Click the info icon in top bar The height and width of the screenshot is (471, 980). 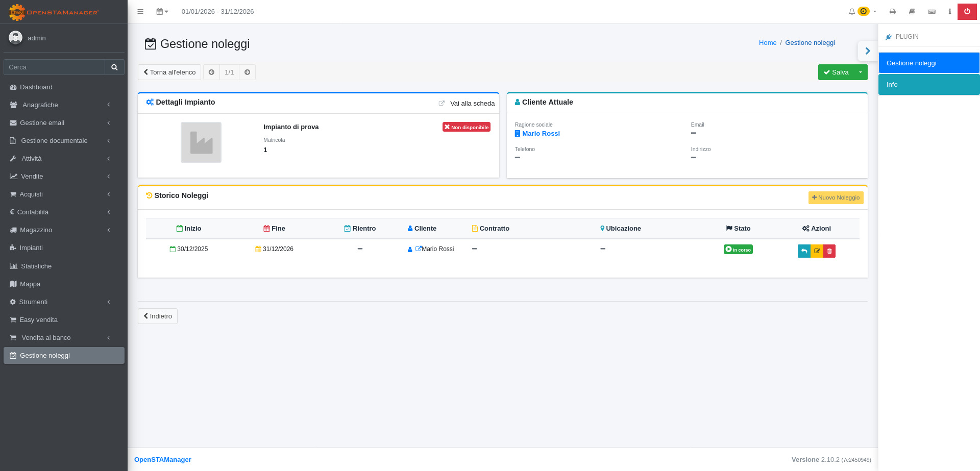[x=949, y=11]
